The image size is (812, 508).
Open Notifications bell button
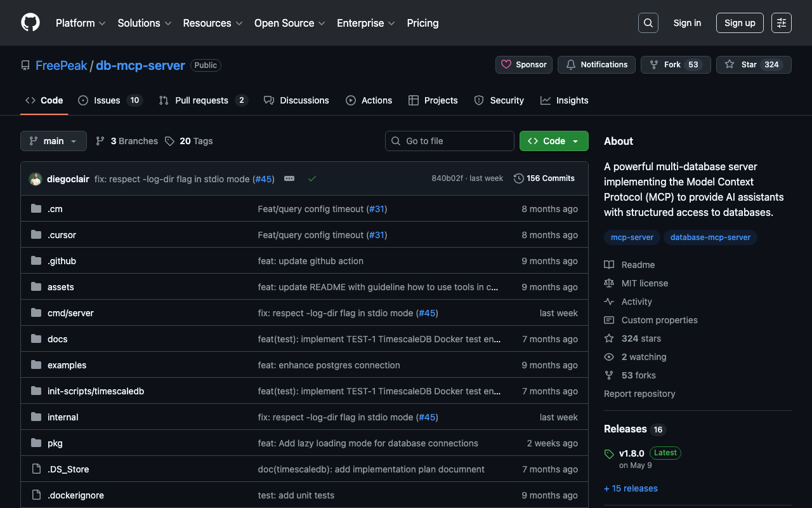596,65
